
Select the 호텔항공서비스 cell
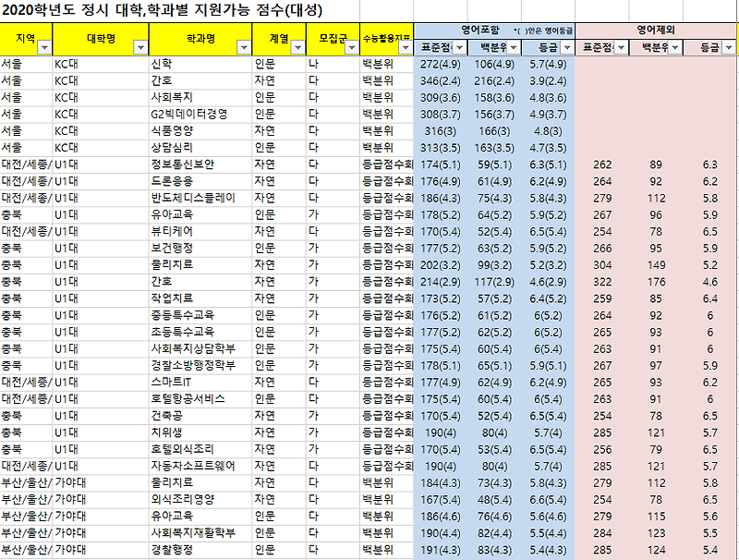click(200, 399)
